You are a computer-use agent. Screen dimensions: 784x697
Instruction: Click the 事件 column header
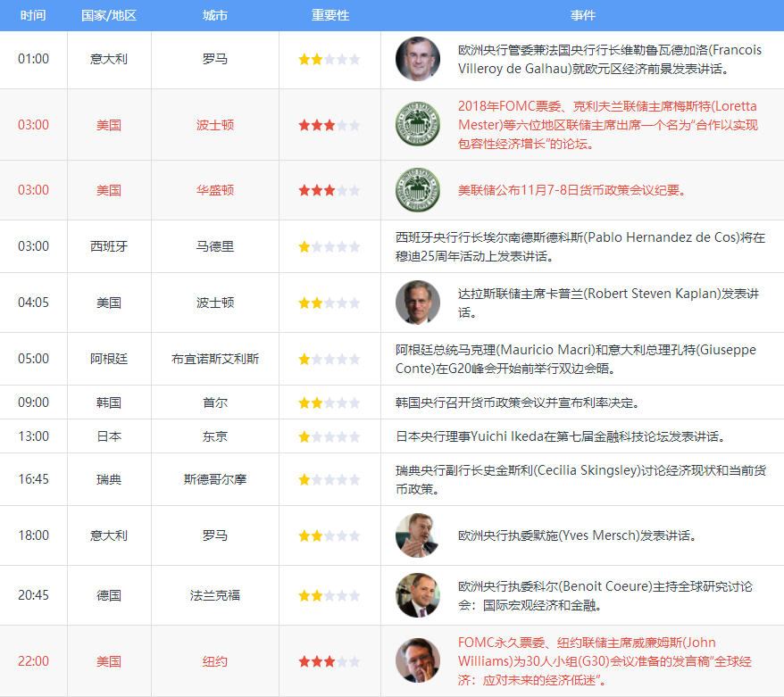point(582,15)
